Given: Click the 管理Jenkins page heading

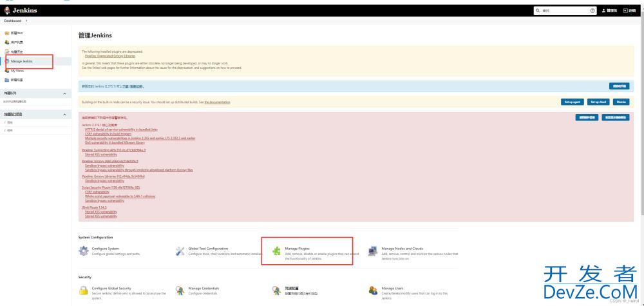Looking at the screenshot, I should pyautogui.click(x=95, y=35).
